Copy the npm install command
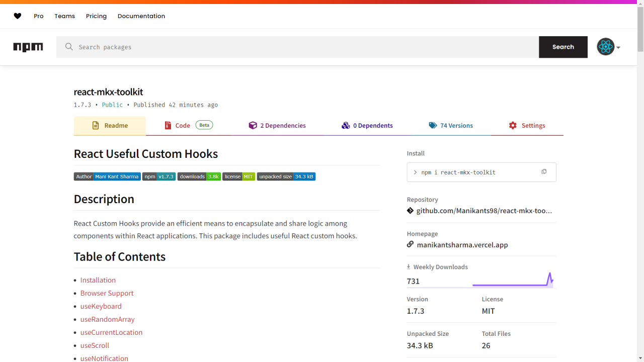 [544, 172]
